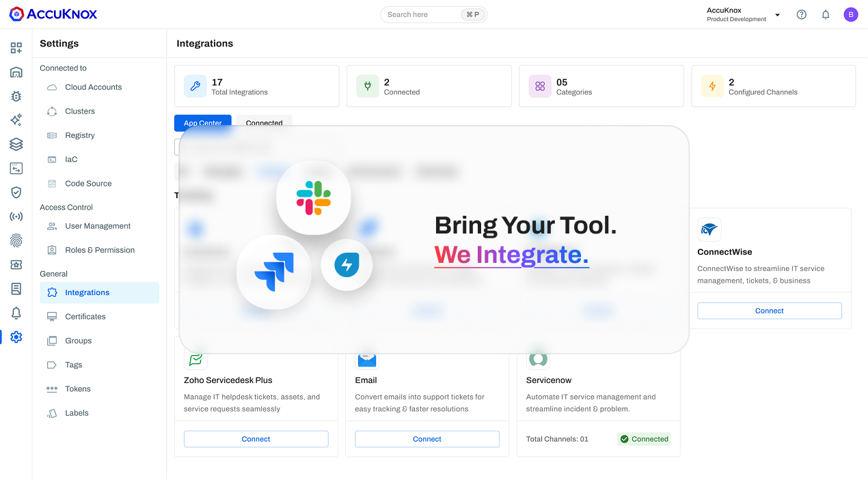This screenshot has height=480, width=868.
Task: Open the broadcast signal icon in left rail
Action: pyautogui.click(x=16, y=216)
